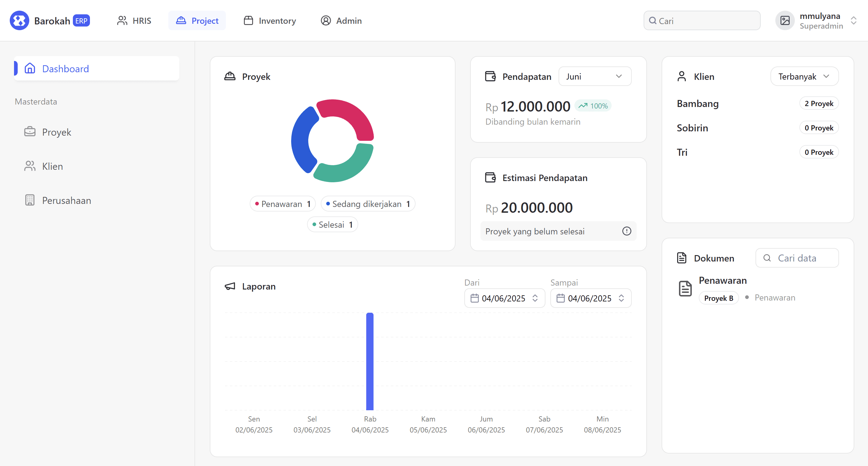
Task: Select client Tri
Action: click(x=682, y=152)
